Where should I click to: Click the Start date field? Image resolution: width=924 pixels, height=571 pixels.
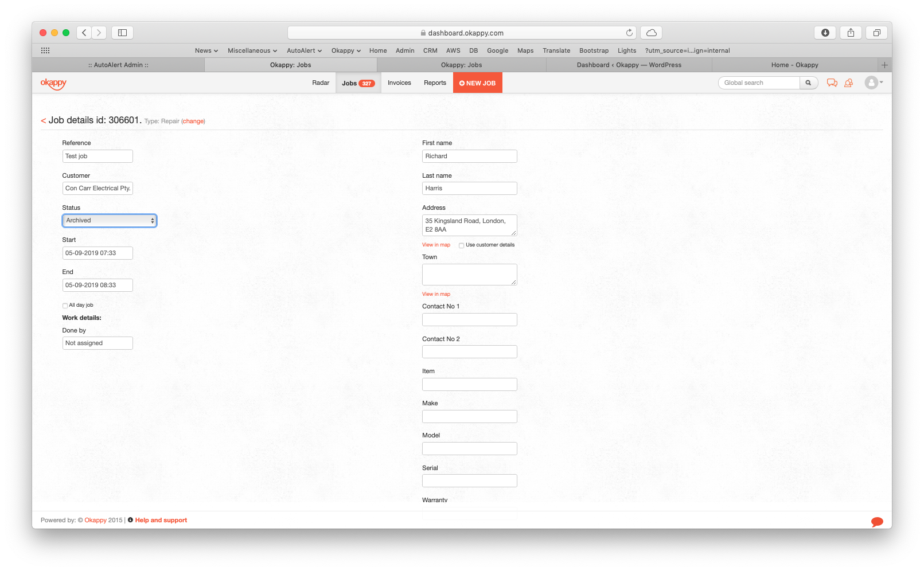click(x=98, y=253)
